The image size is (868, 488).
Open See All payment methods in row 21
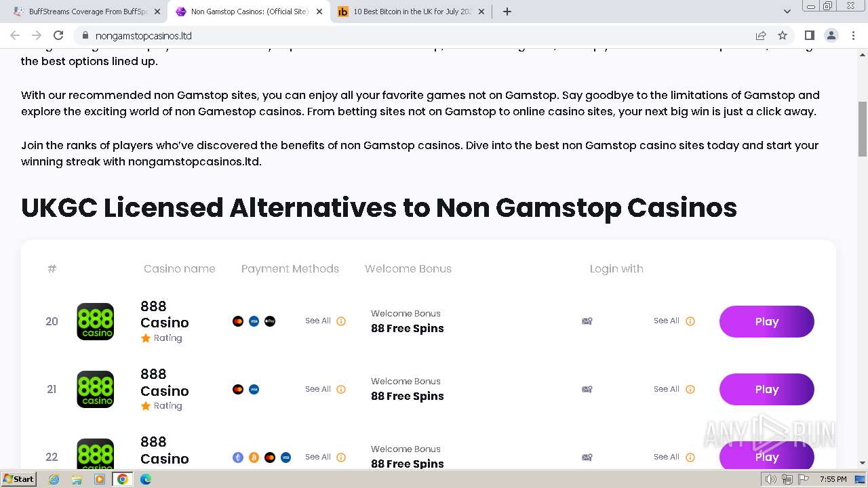point(318,389)
